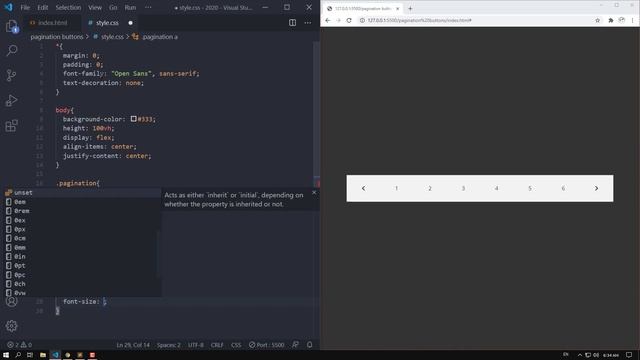
Task: Close the suggestion details panel
Action: click(314, 193)
